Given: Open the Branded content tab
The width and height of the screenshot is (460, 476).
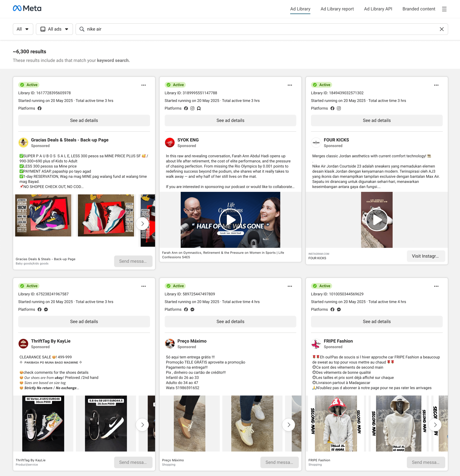Looking at the screenshot, I should point(419,9).
